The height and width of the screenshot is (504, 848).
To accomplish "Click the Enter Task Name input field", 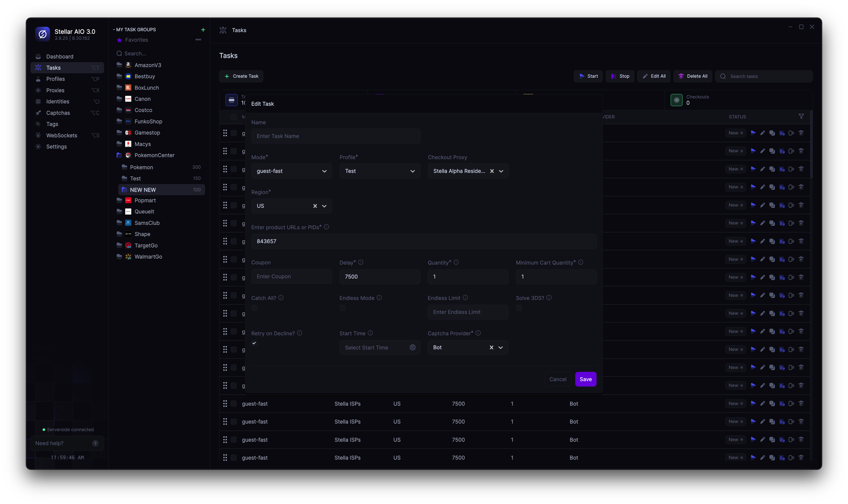I will click(336, 136).
